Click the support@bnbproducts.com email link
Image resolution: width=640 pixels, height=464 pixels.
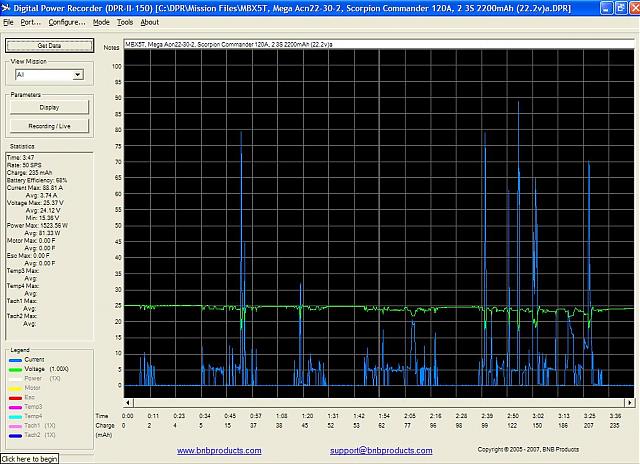pos(380,450)
